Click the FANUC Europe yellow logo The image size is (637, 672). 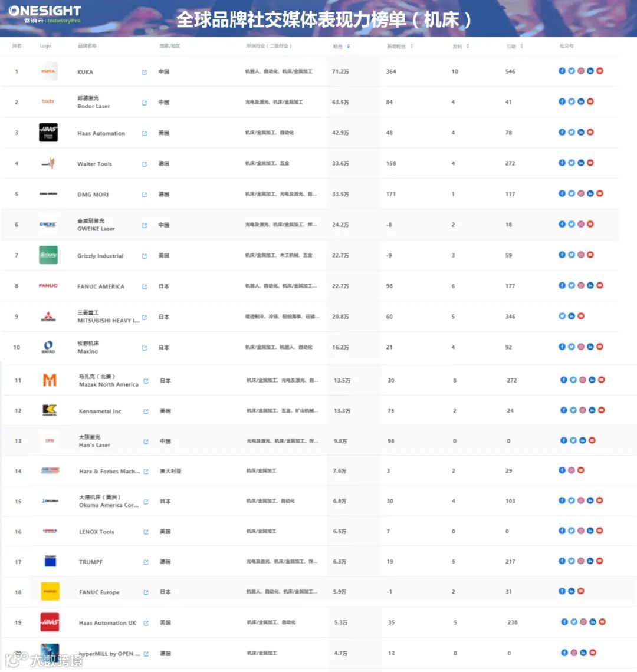(x=50, y=591)
